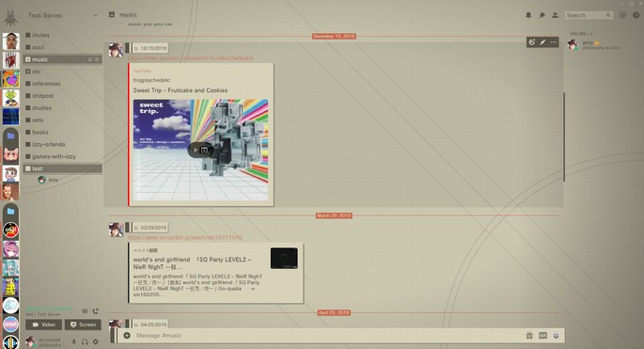The height and width of the screenshot is (349, 644).
Task: Click the attach file plus button
Action: click(127, 336)
